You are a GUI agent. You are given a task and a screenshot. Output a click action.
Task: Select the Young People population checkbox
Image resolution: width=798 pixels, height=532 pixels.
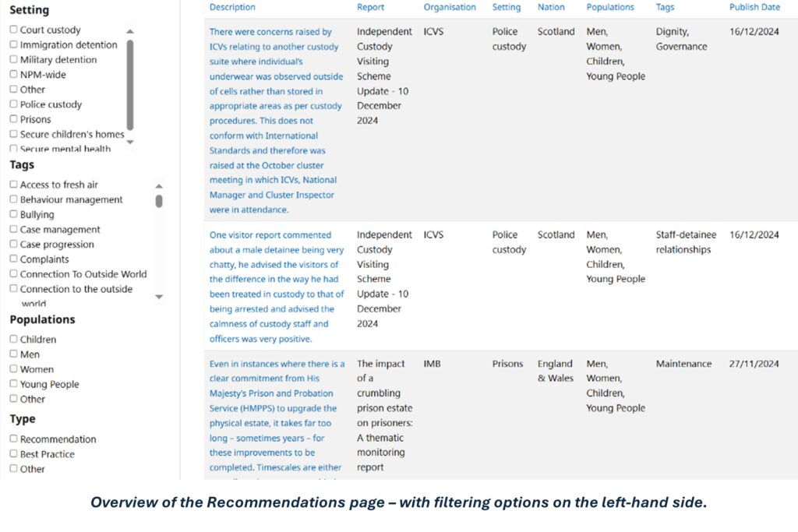pos(14,384)
